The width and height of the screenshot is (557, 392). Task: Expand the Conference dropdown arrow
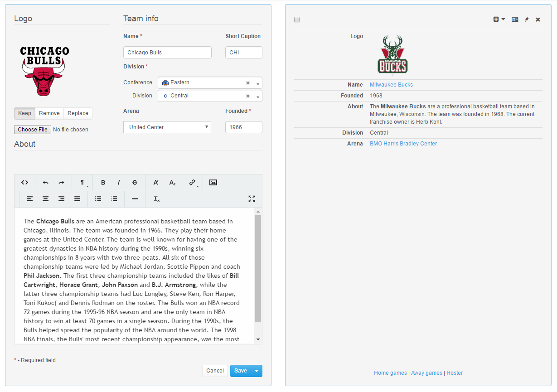pyautogui.click(x=257, y=83)
